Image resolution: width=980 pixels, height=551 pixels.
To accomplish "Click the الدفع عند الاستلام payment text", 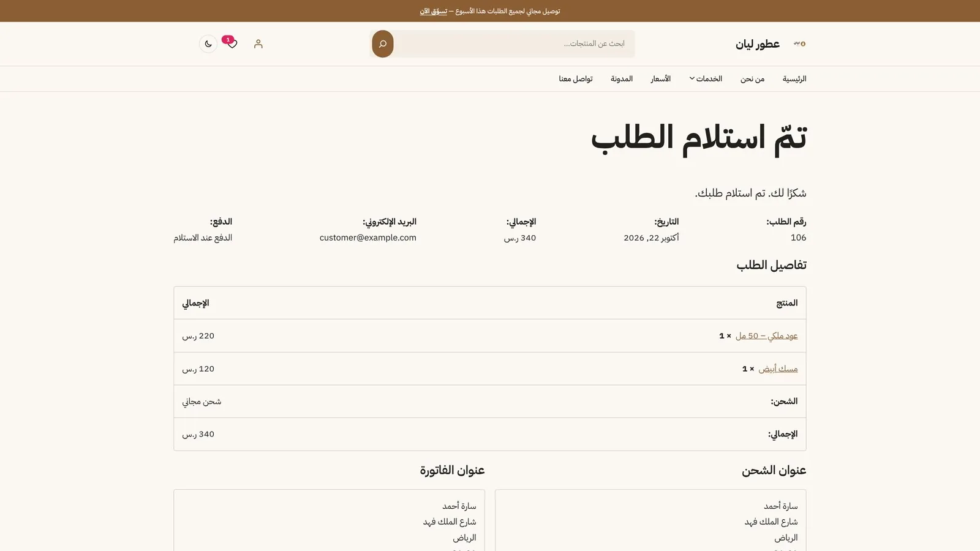I will [x=203, y=238].
